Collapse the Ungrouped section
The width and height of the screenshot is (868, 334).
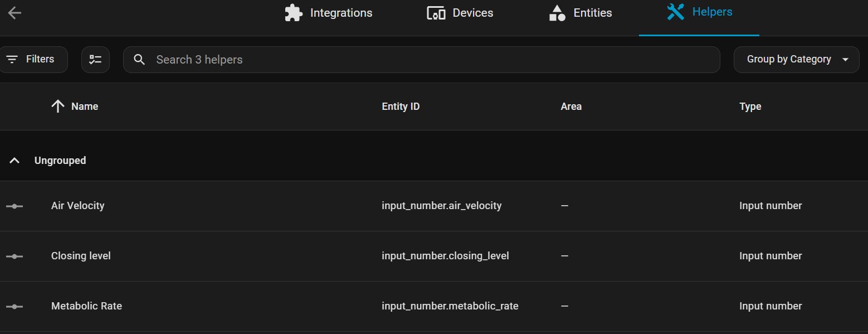[x=15, y=161]
